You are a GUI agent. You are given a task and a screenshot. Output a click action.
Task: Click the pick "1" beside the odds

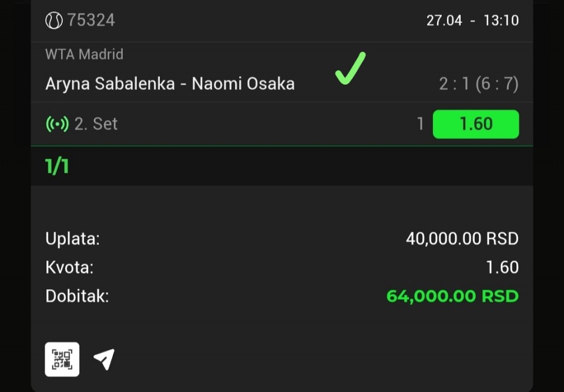(x=420, y=124)
